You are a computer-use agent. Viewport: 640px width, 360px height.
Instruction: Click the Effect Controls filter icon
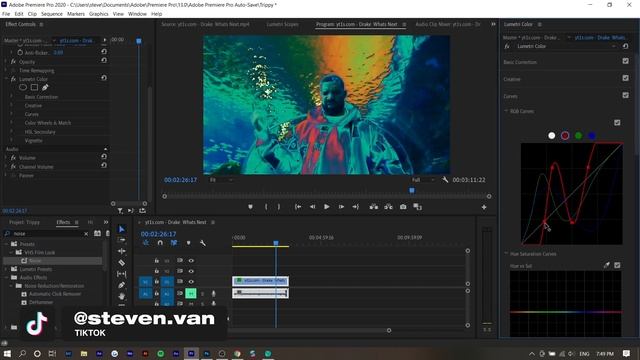(x=120, y=211)
